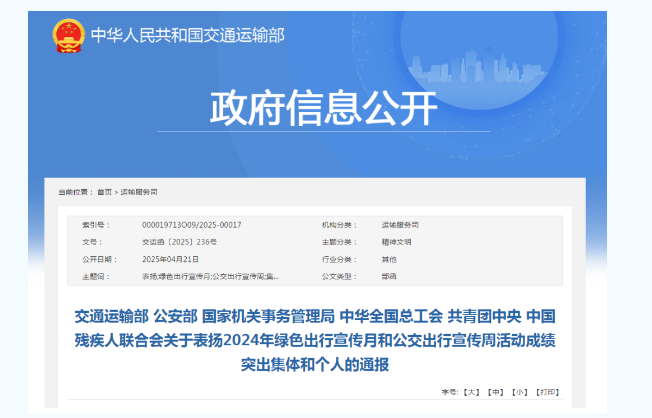This screenshot has width=652, height=418.
Task: Set font size to 小
Action: coord(518,391)
